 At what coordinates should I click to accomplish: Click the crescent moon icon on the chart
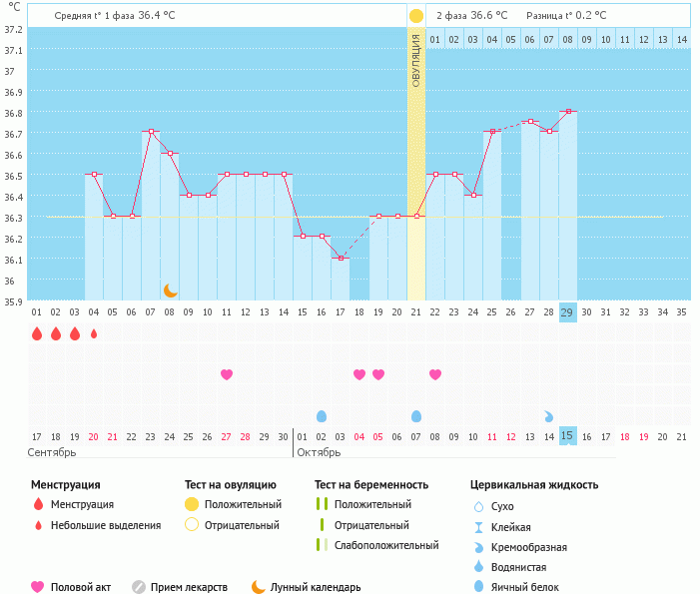pos(171,290)
